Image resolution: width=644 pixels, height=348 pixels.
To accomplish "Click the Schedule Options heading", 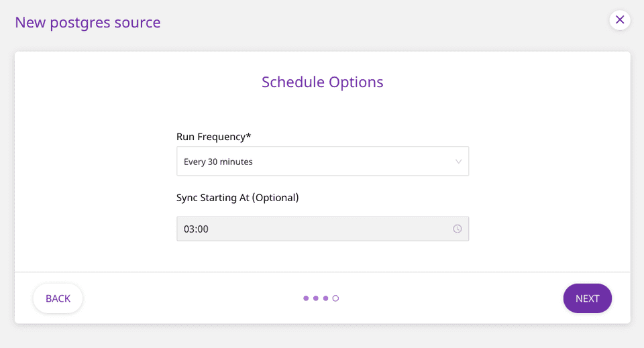I will [x=322, y=82].
